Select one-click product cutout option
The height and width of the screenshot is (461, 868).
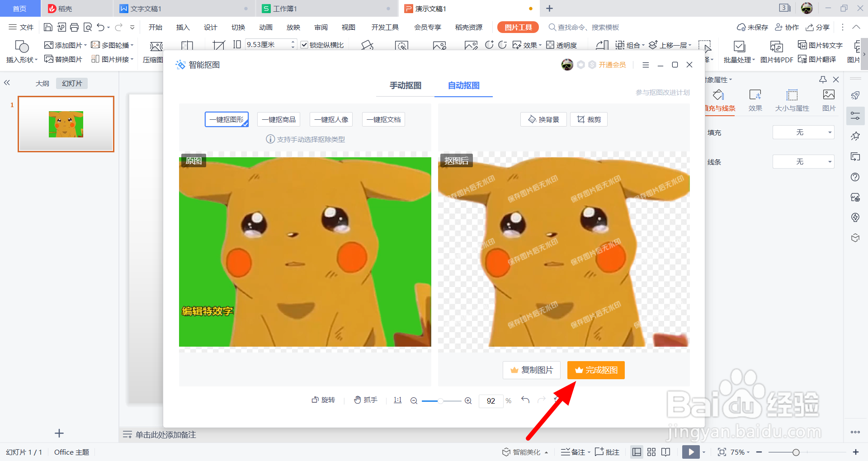[x=279, y=119]
